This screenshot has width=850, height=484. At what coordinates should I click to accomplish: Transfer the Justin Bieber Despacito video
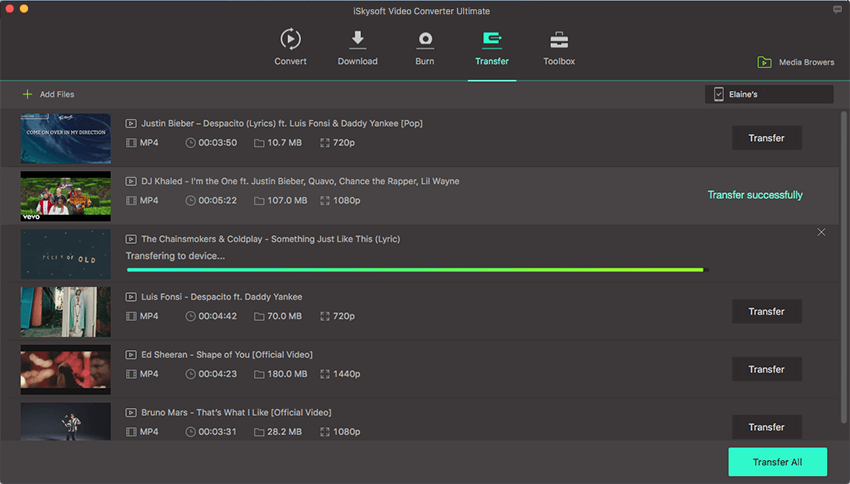[x=766, y=138]
